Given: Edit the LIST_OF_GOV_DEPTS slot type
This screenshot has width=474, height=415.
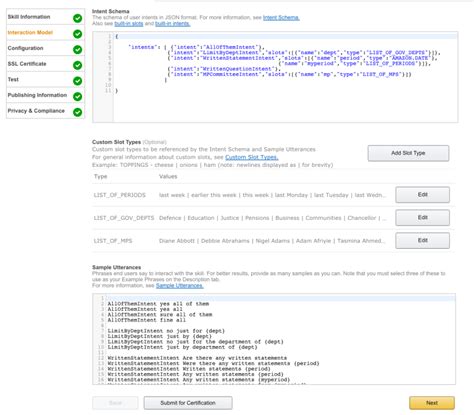Looking at the screenshot, I should click(423, 218).
